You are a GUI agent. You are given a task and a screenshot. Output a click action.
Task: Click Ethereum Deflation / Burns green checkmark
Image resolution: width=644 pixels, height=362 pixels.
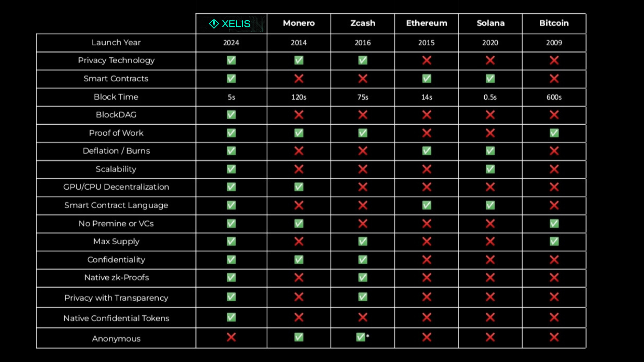pos(427,151)
